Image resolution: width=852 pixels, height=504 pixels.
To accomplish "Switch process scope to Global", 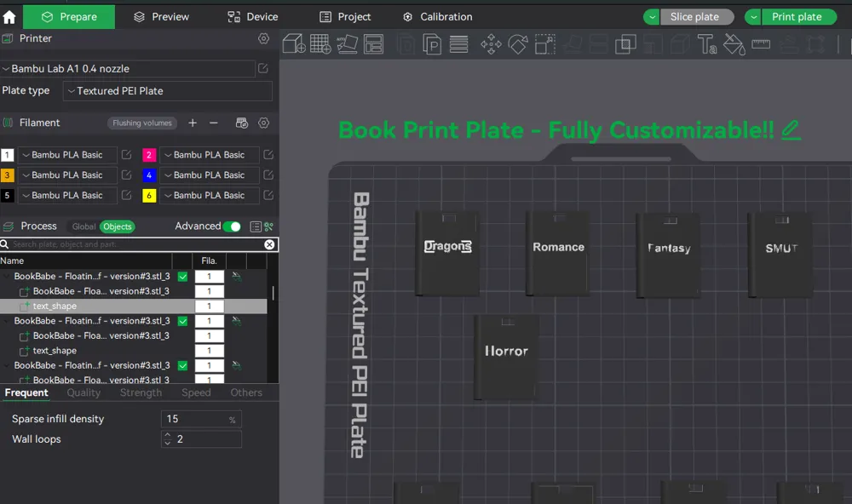I will pos(83,226).
